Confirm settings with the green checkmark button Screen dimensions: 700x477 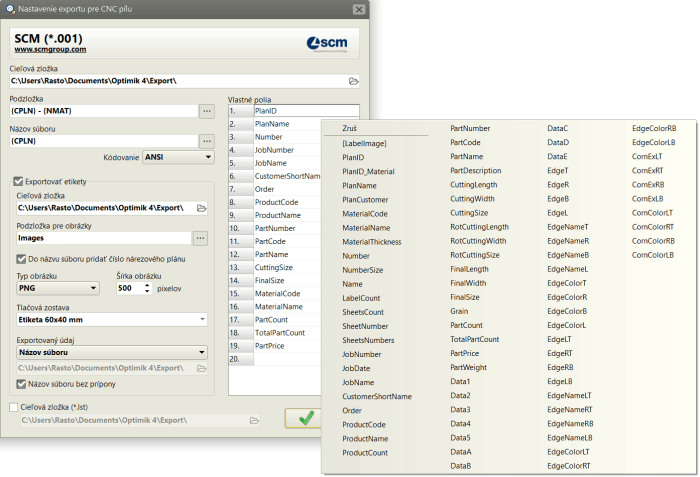pyautogui.click(x=304, y=418)
